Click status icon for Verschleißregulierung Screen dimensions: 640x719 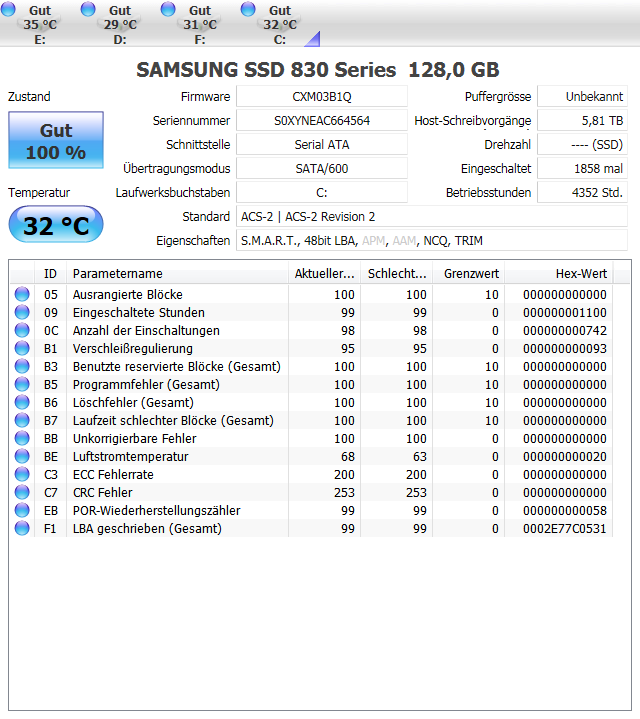coord(22,348)
